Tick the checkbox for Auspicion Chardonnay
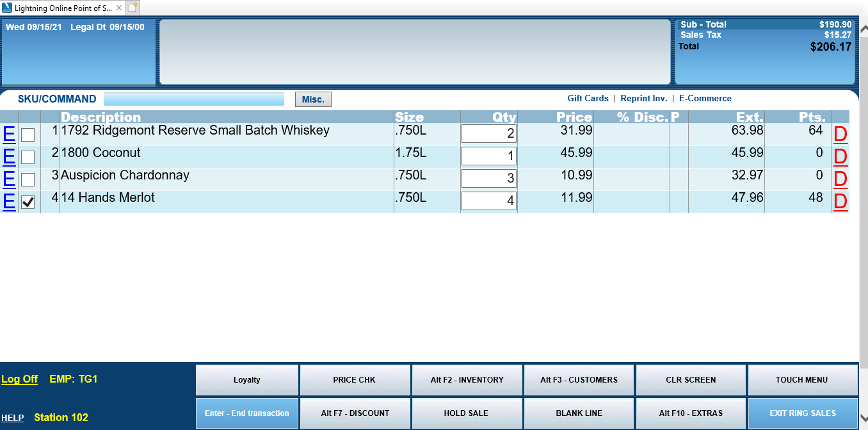The width and height of the screenshot is (868, 430). pos(28,179)
